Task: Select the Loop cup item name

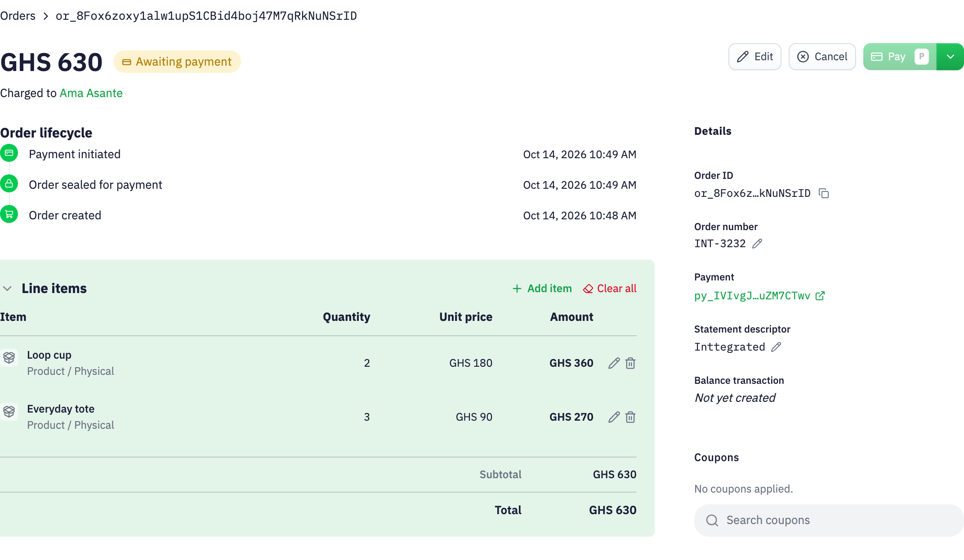Action: coord(49,355)
